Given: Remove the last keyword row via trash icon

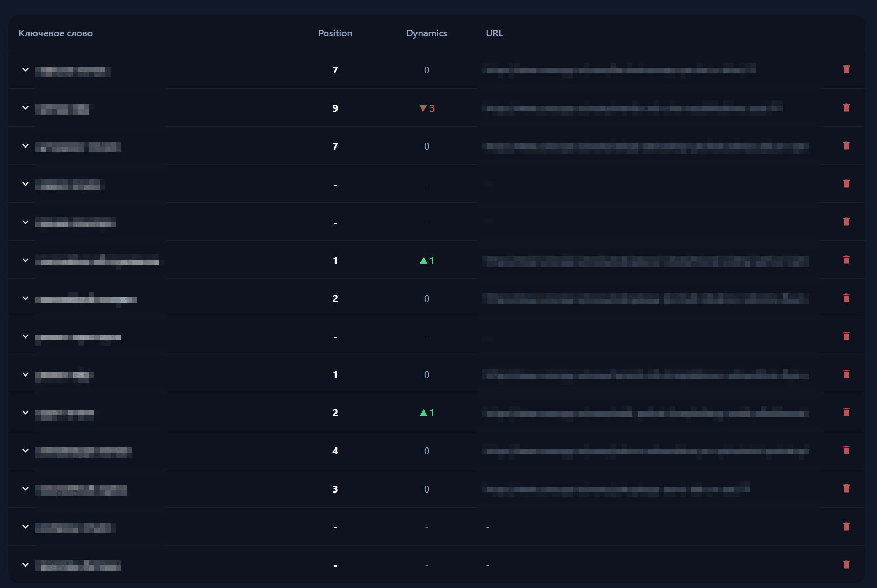Looking at the screenshot, I should pos(847,565).
